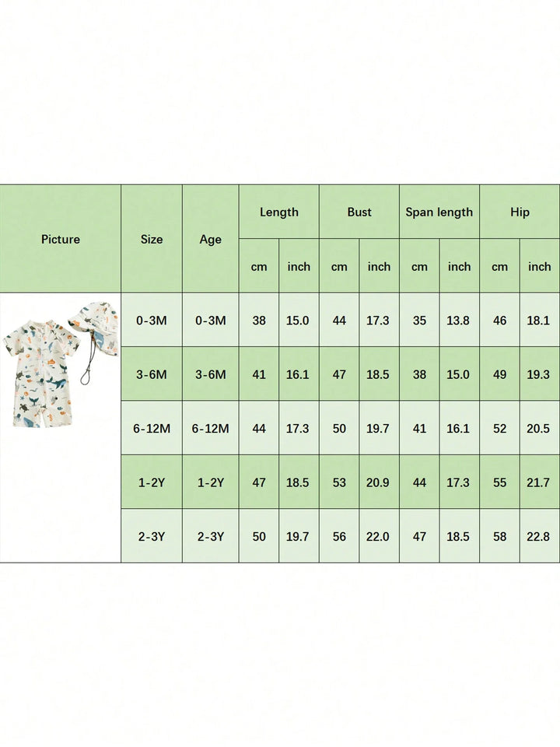560x747 pixels.
Task: Click the "Length" header cell
Action: 278,212
